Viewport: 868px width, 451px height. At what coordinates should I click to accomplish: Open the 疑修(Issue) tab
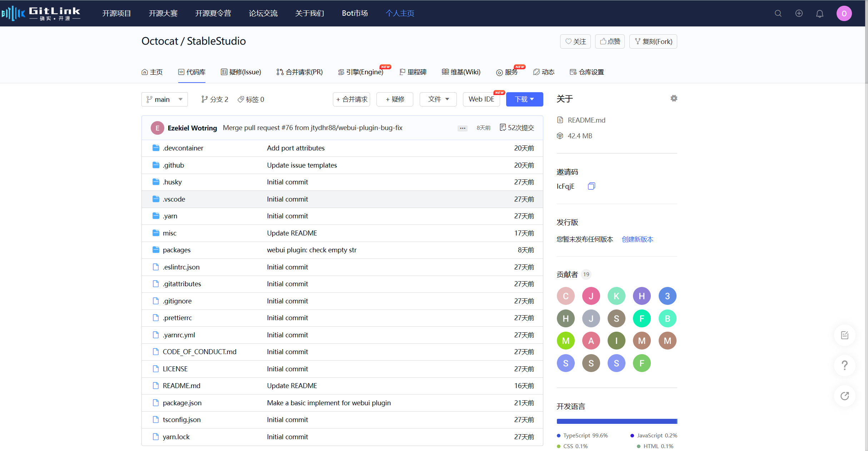tap(241, 72)
